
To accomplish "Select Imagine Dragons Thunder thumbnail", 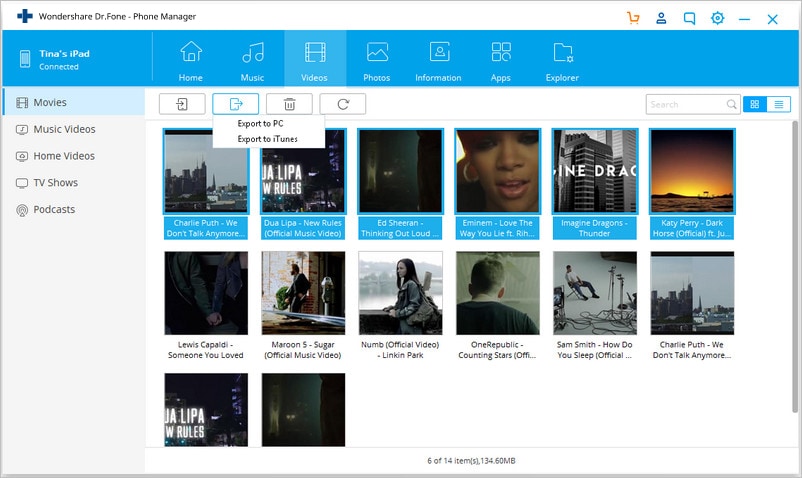I will pos(595,171).
